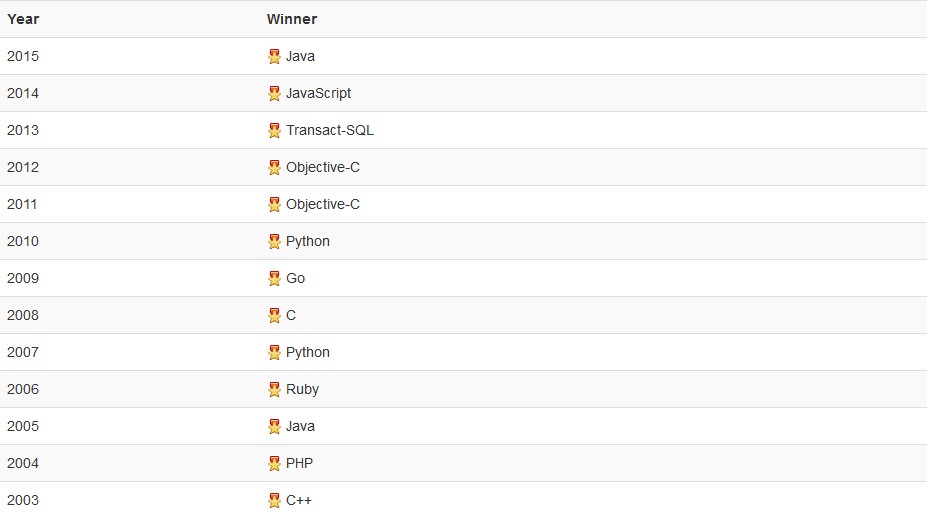The width and height of the screenshot is (929, 526).
Task: Click the medal icon beside Ruby
Action: tap(274, 390)
